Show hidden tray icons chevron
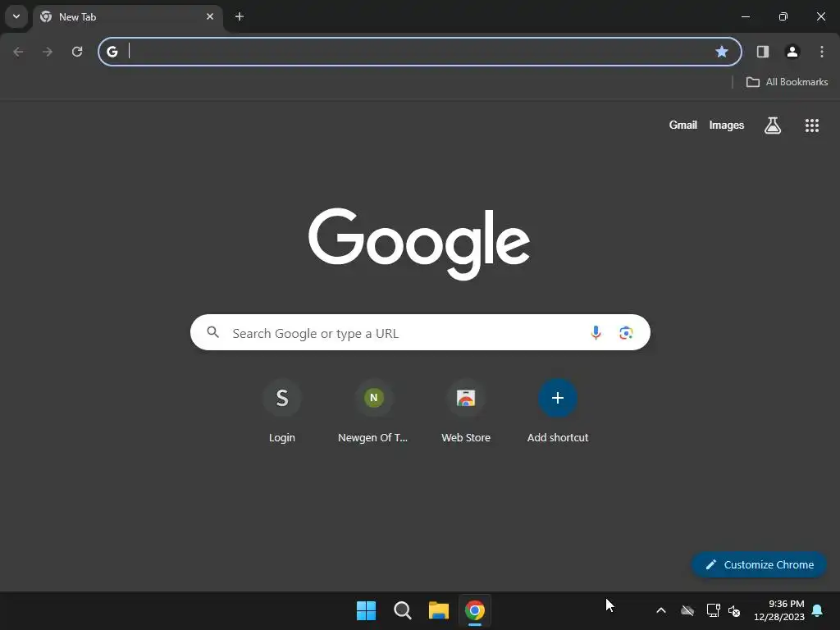This screenshot has width=840, height=630. coord(661,610)
